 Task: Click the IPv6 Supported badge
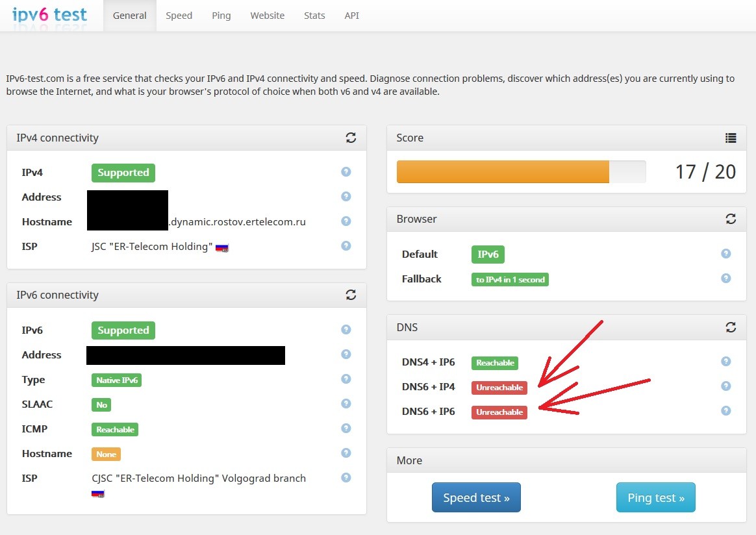pos(123,330)
